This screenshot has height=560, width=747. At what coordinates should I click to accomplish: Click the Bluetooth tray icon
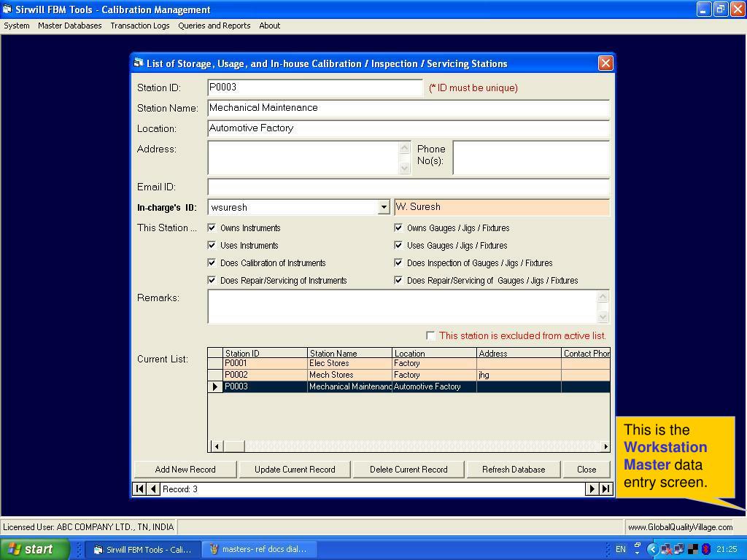(x=705, y=550)
